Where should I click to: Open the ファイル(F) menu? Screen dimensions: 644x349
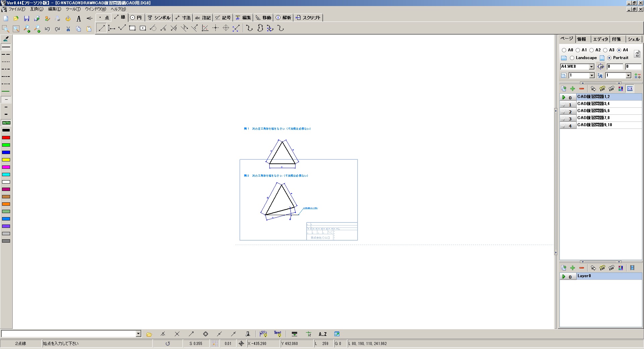[16, 9]
